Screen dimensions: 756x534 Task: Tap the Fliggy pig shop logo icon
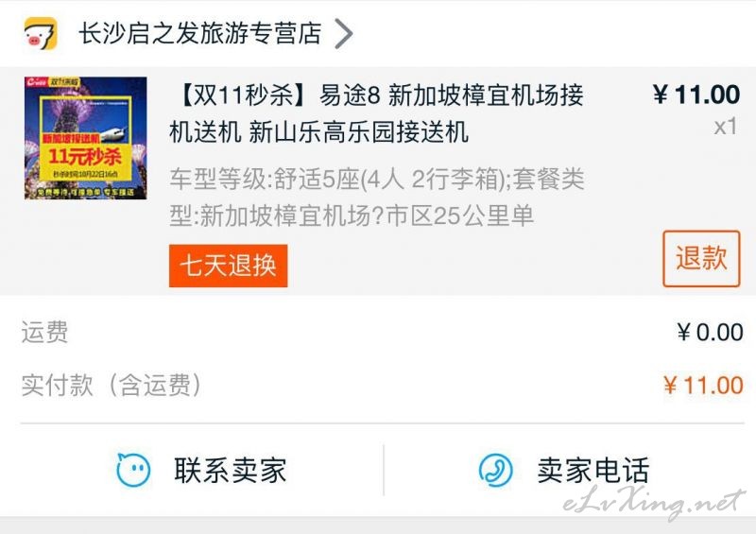pyautogui.click(x=41, y=33)
